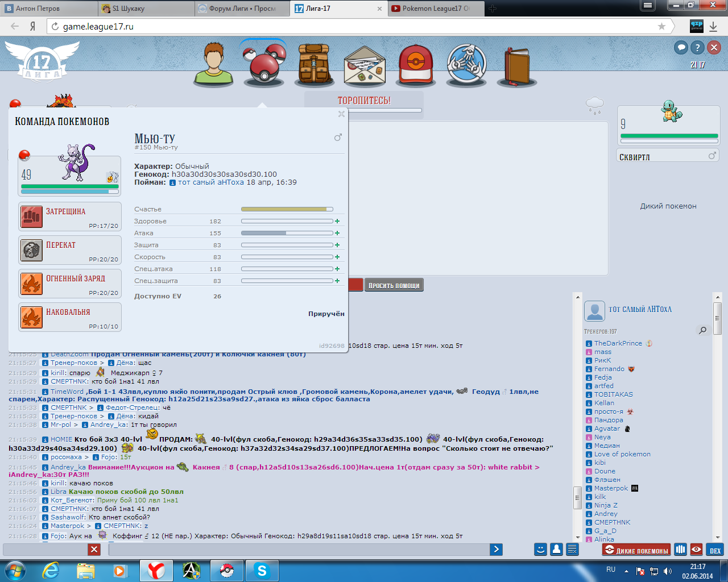Click the user silhouette chat button
728x582 pixels.
[556, 549]
